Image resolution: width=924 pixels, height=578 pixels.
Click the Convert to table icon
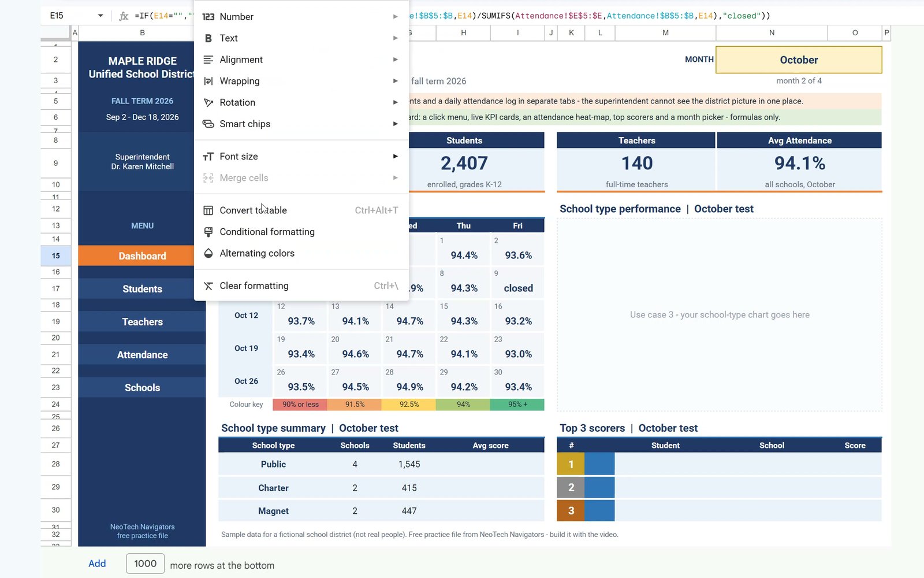pos(208,210)
